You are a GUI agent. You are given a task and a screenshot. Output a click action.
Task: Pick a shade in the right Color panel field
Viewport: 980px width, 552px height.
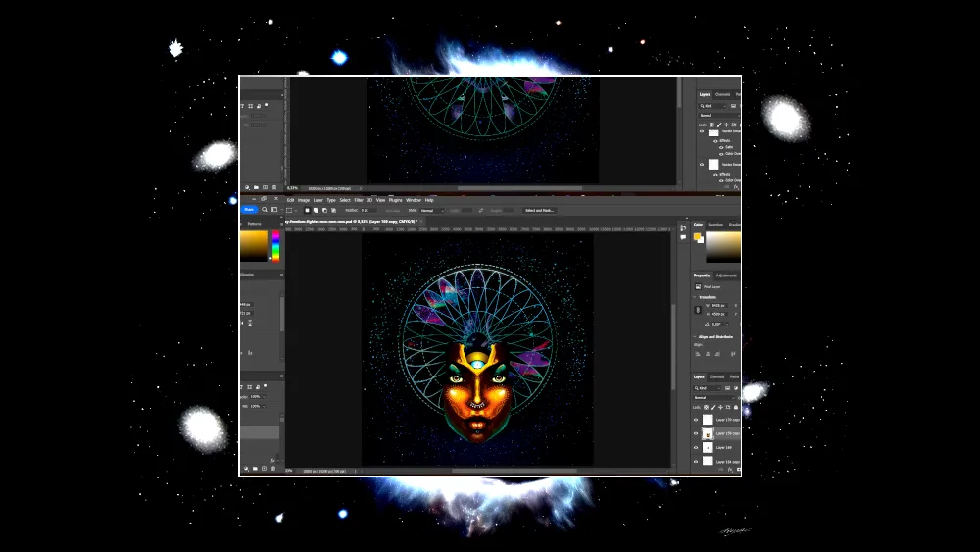click(x=723, y=247)
